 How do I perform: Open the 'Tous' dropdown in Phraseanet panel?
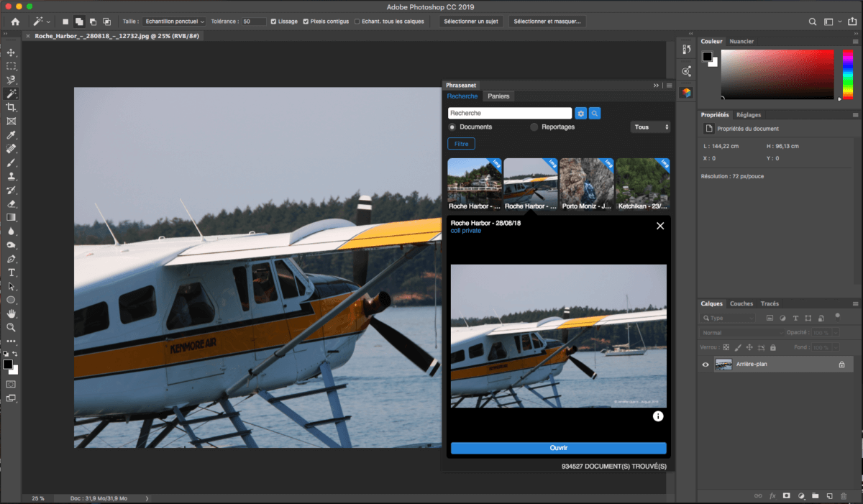pos(650,127)
